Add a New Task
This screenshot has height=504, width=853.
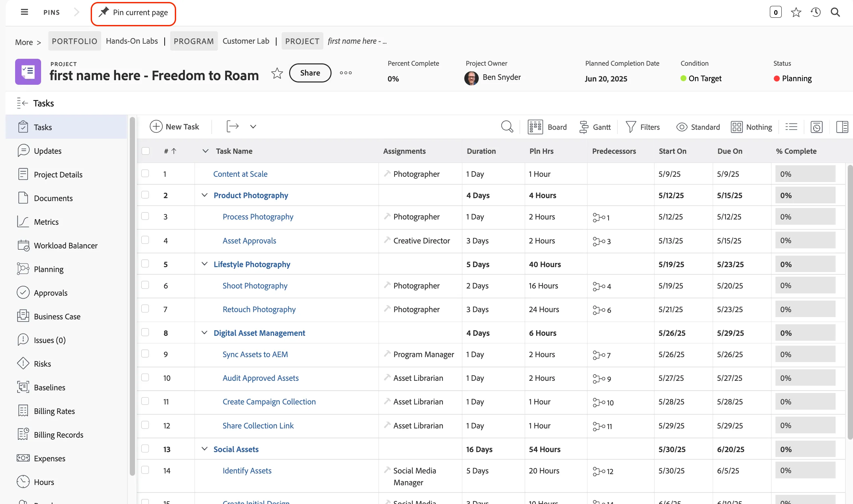174,127
